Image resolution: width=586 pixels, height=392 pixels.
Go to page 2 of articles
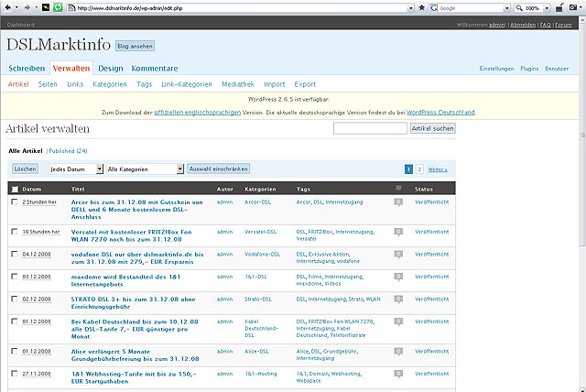coord(419,169)
